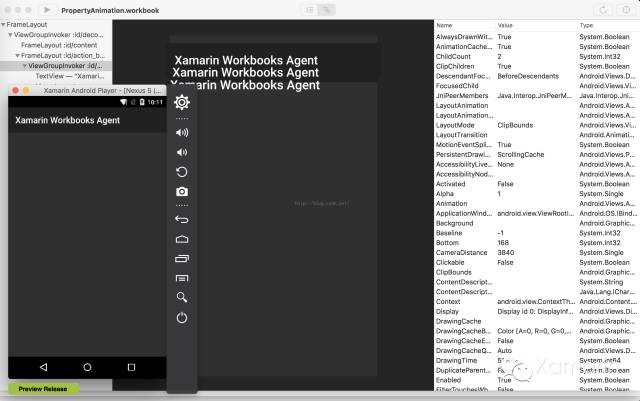Select the Clickable property row
This screenshot has width=640, height=401.
(x=537, y=262)
